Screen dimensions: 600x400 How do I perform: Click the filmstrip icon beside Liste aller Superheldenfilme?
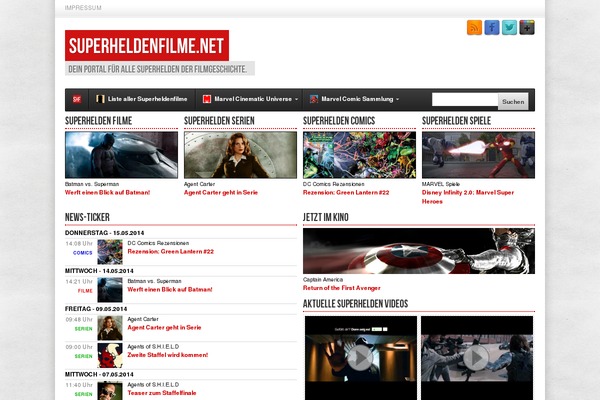pos(100,99)
